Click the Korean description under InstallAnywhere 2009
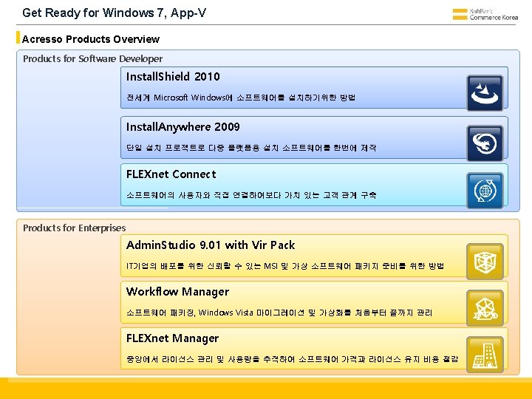The height and width of the screenshot is (399, 532). click(x=251, y=148)
